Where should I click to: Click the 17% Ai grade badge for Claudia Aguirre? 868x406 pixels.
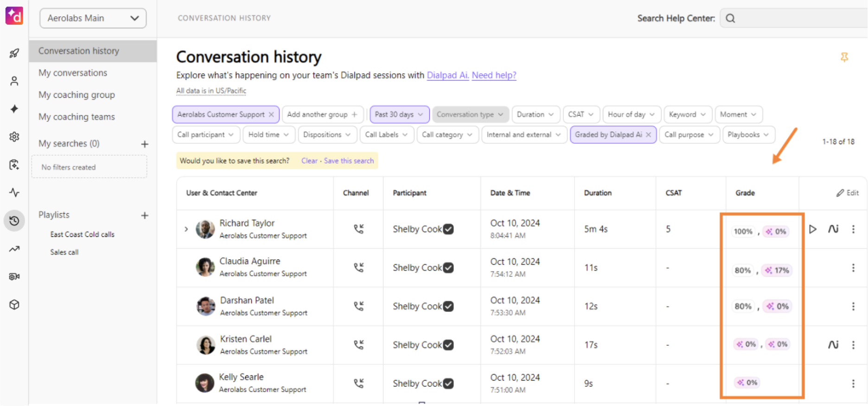coord(777,270)
